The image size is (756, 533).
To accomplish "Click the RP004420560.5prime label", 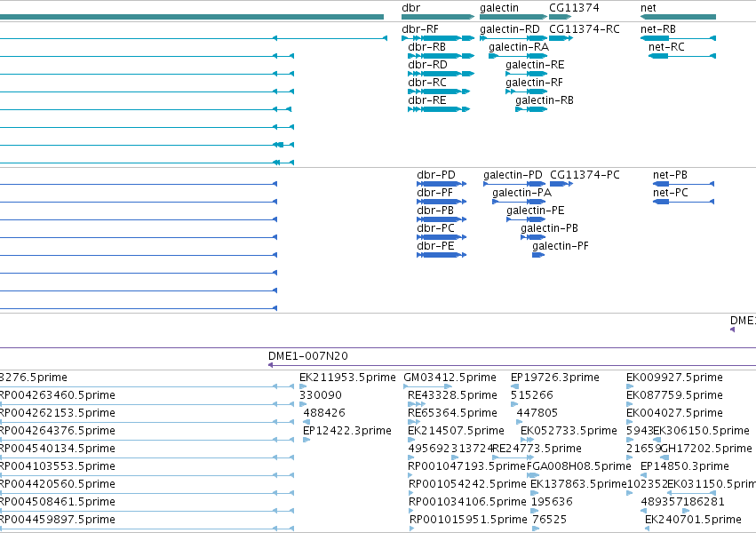I will point(58,484).
